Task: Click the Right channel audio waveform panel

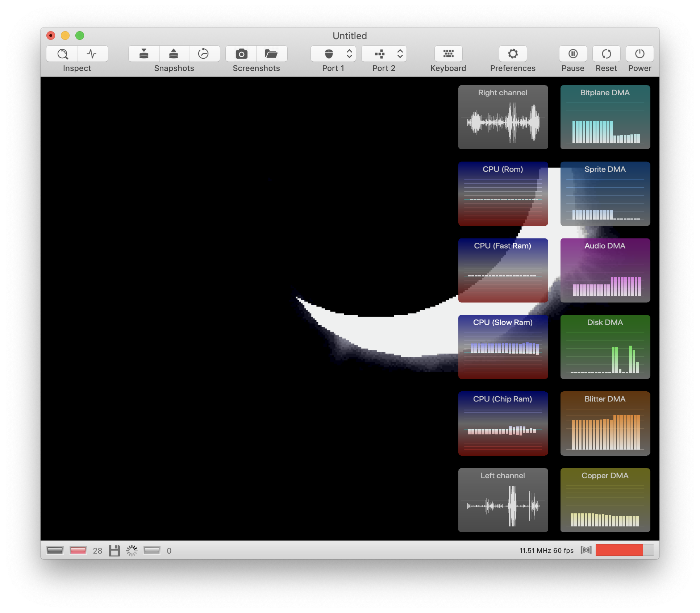Action: 503,117
